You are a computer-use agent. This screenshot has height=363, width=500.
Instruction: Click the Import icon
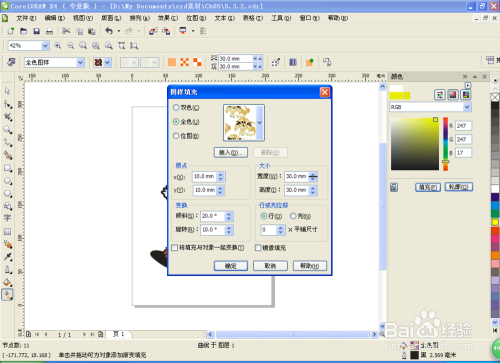pyautogui.click(x=153, y=31)
